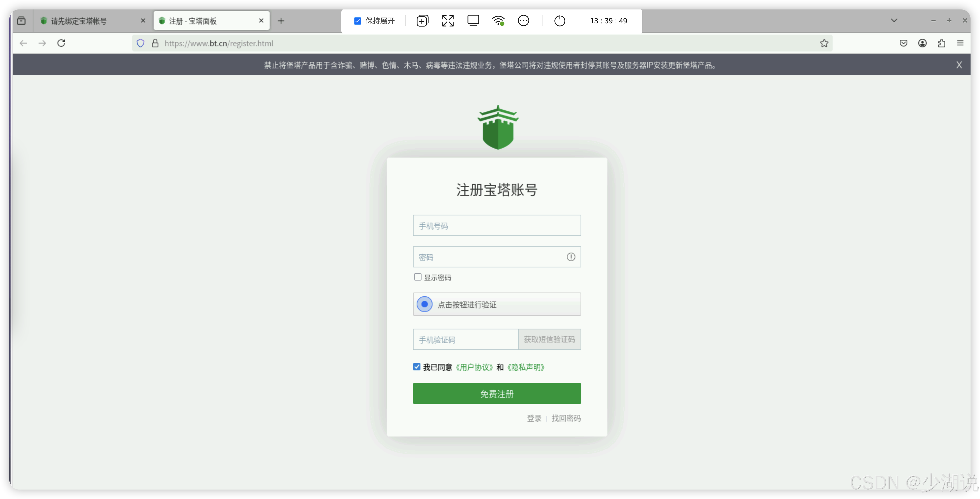The height and width of the screenshot is (499, 980).
Task: Open the 《用户协议》 agreement link
Action: (475, 367)
